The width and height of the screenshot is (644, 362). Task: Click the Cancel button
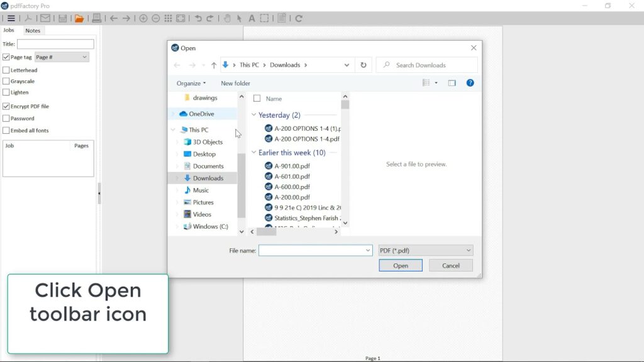450,265
